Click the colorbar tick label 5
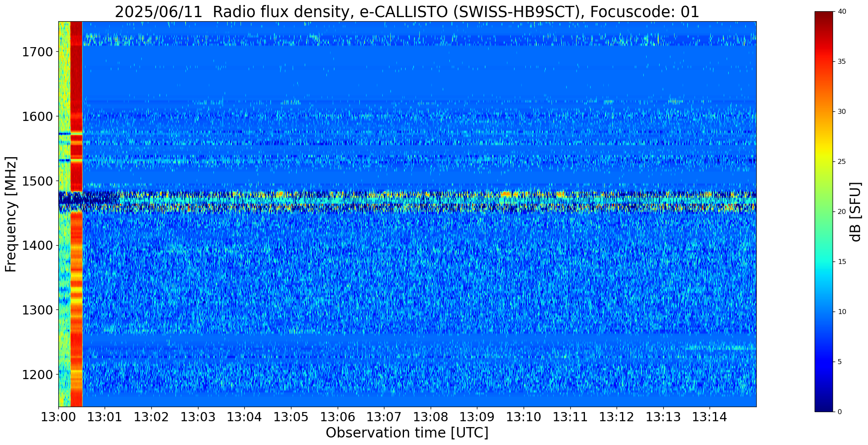Viewport: 868px width, 445px height. point(840,362)
